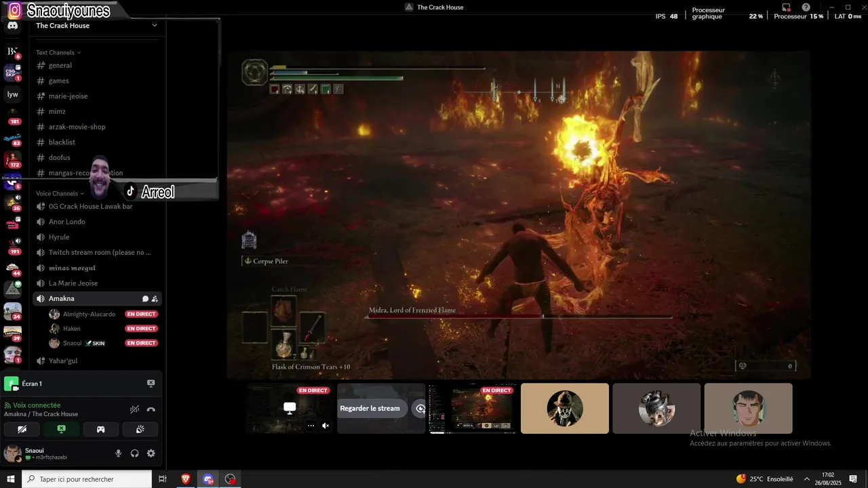This screenshot has width=868, height=488.
Task: Open the soundboard button
Action: point(140,429)
